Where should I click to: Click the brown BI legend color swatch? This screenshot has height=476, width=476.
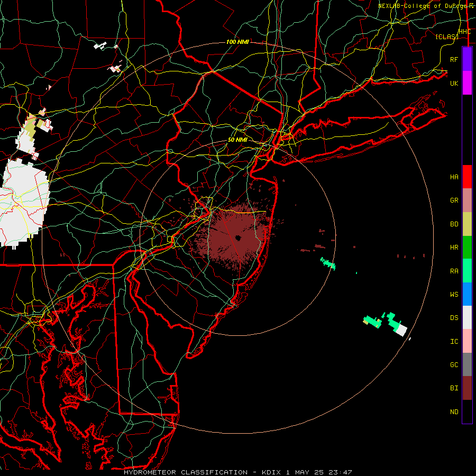[467, 388]
